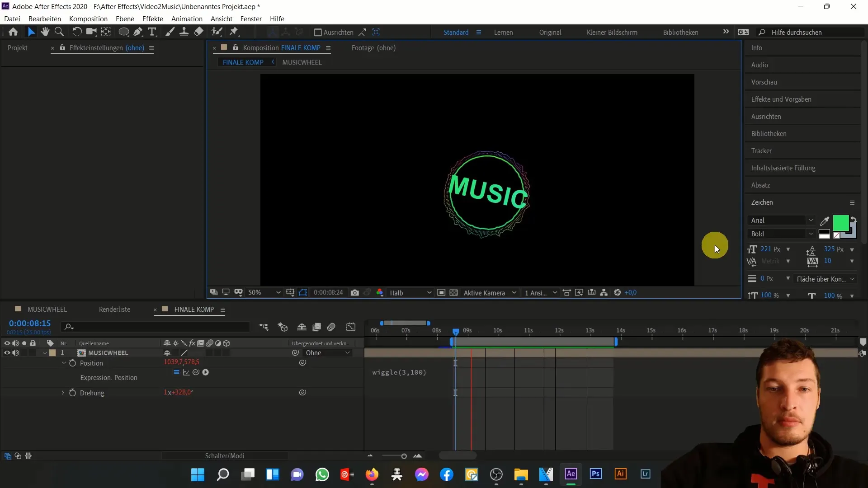Click reset exposure icon in viewer
Viewport: 868px width, 488px height.
click(x=618, y=293)
